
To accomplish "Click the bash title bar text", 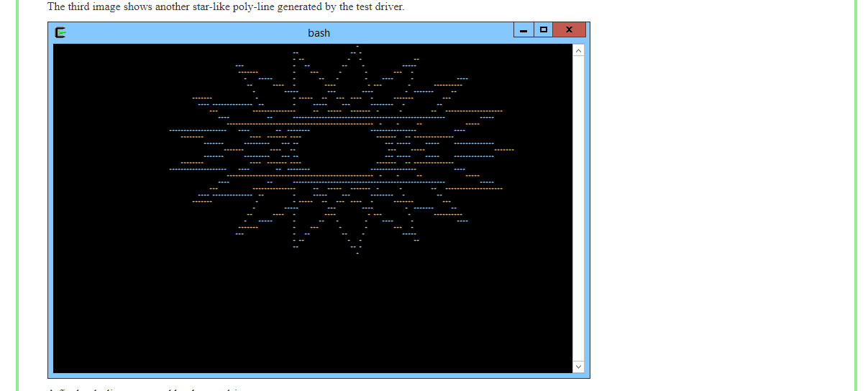I will [x=319, y=33].
